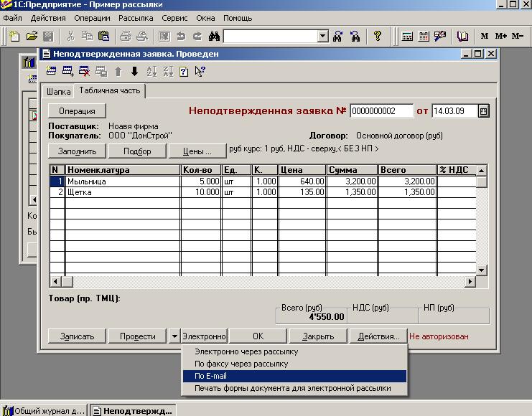Click the Open folder toolbar icon
The width and height of the screenshot is (532, 416).
32,36
